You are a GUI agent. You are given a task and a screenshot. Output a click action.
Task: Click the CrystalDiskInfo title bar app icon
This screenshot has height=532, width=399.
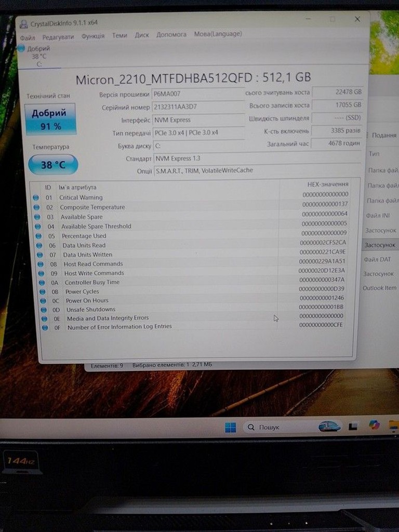pos(24,24)
